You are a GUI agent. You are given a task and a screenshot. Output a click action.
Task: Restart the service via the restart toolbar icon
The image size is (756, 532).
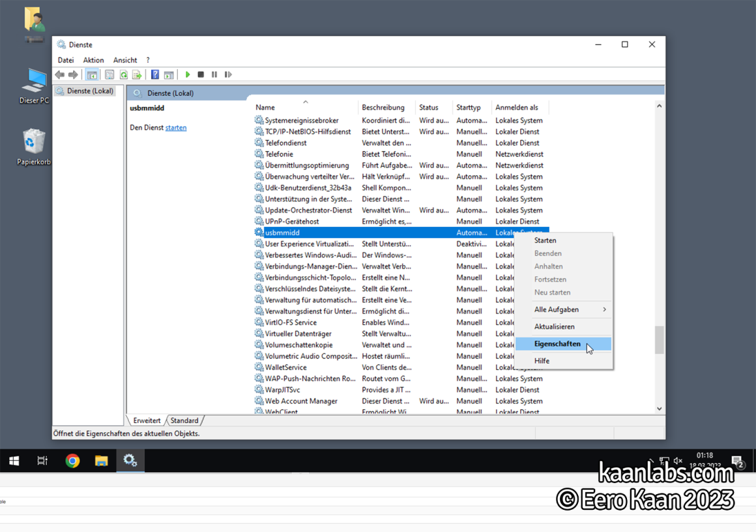229,74
